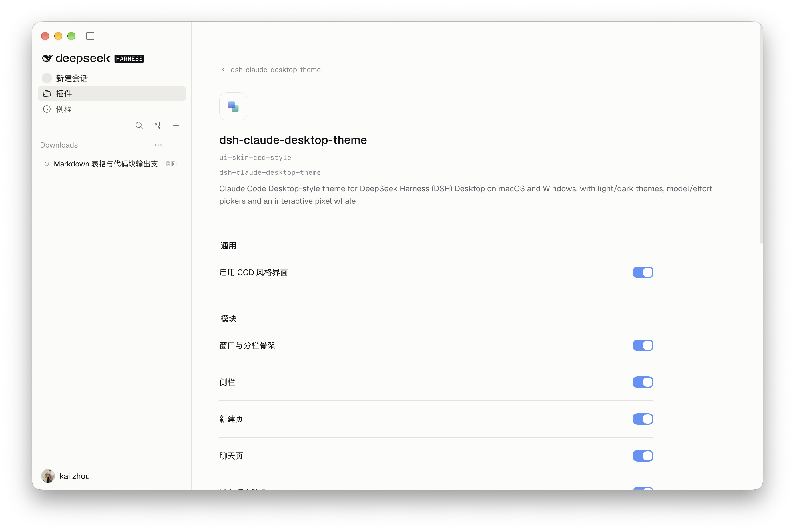Turn off 窗口与分栏骨架 module
795x532 pixels.
pos(643,345)
